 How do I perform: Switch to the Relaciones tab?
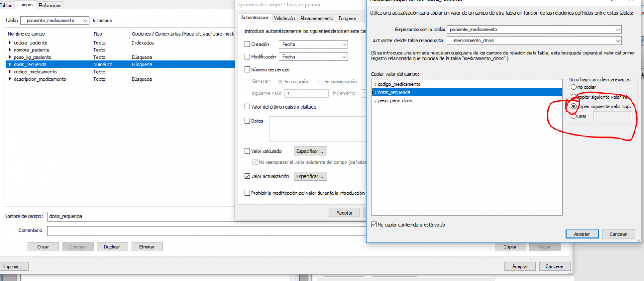click(x=50, y=6)
